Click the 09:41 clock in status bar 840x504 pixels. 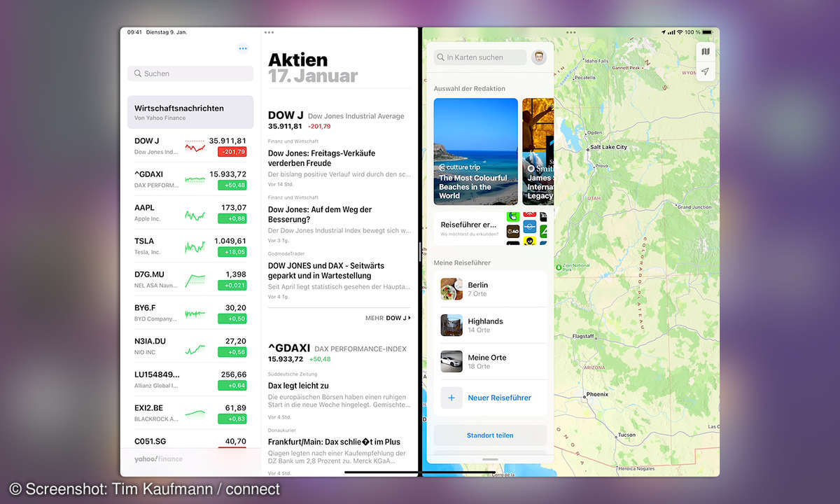coord(134,32)
